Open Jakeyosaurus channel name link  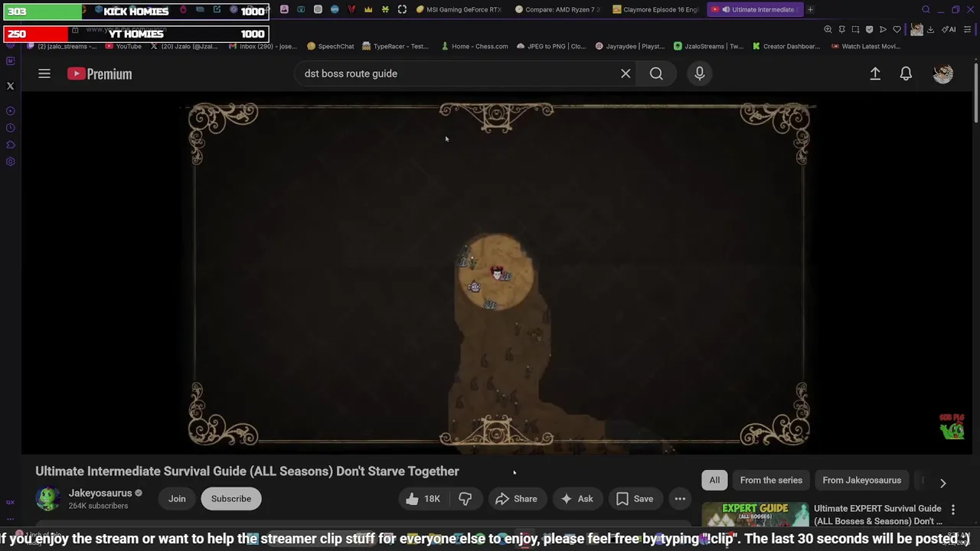click(x=100, y=493)
